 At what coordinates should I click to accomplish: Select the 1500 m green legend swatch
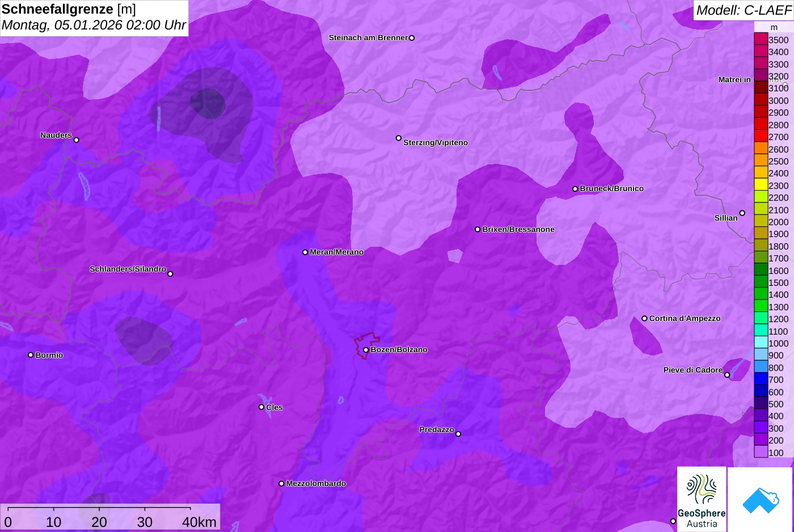pos(761,282)
